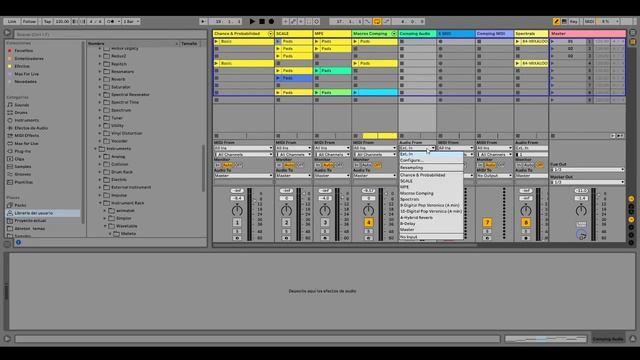The image size is (640, 360).
Task: Toggle the browser show/hide triangle
Action: coord(7,33)
